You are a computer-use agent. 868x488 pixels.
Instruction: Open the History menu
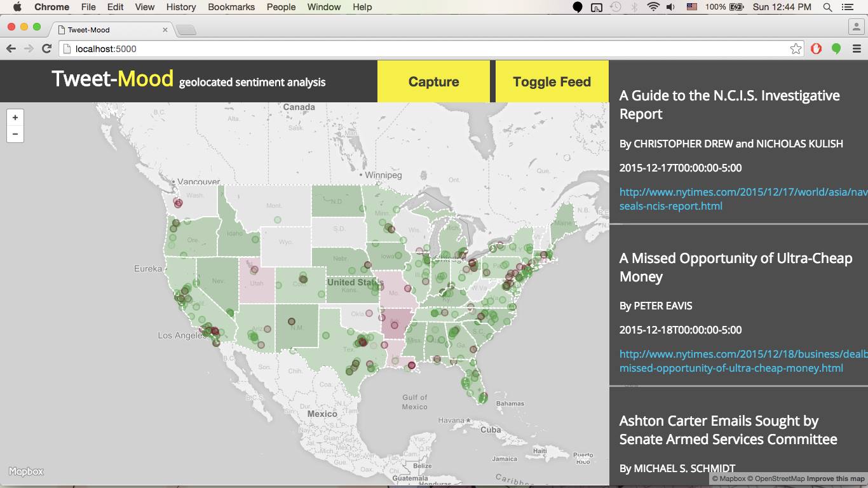point(181,7)
